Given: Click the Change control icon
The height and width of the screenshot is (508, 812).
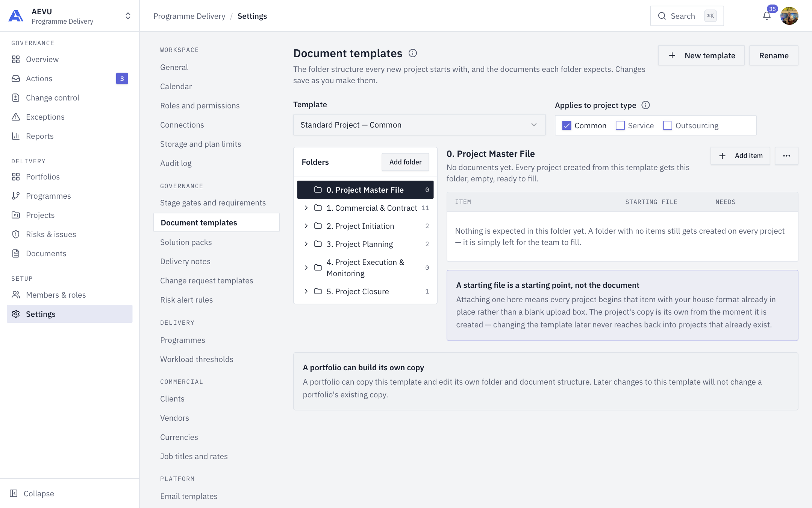Looking at the screenshot, I should pyautogui.click(x=16, y=98).
